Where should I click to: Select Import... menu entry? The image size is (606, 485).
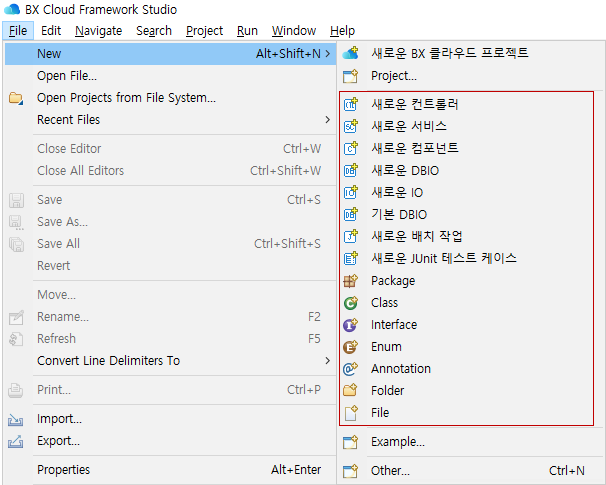59,419
